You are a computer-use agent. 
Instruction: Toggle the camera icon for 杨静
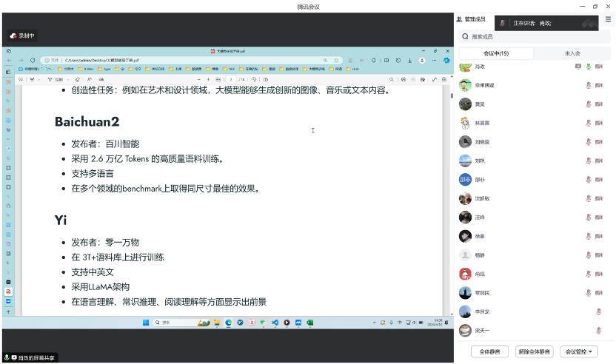click(599, 255)
